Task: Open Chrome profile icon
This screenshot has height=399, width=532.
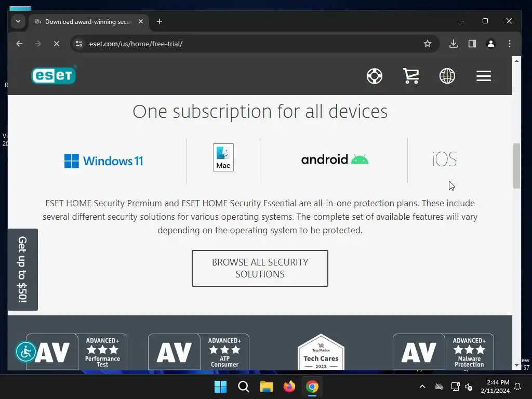Action: tap(490, 44)
